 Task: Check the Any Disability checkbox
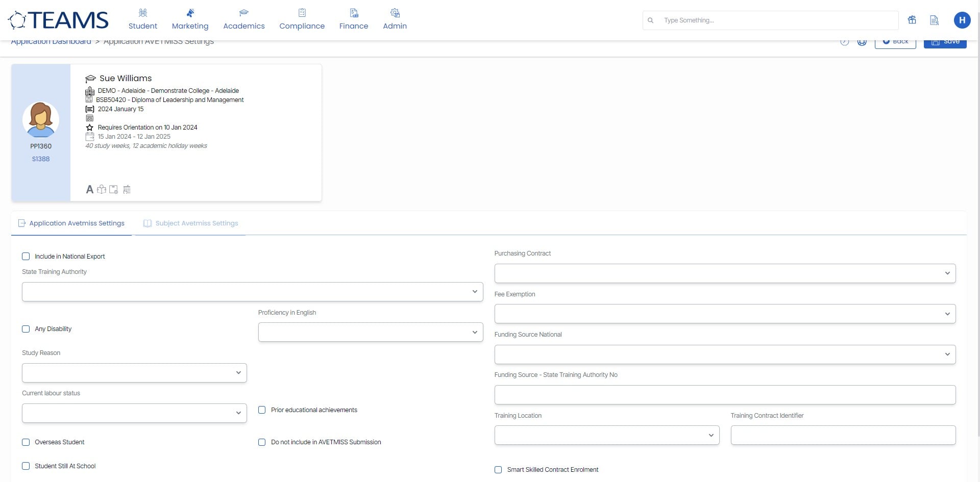coord(26,329)
